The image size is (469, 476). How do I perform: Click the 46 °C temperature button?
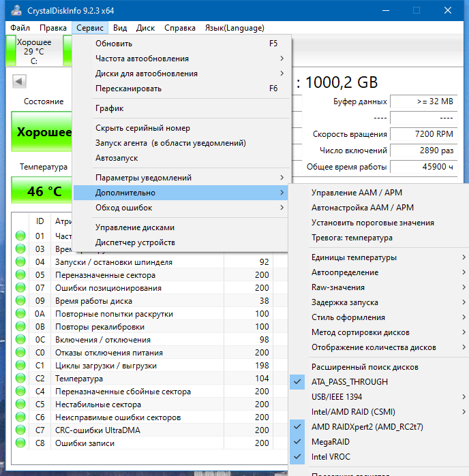(42, 191)
